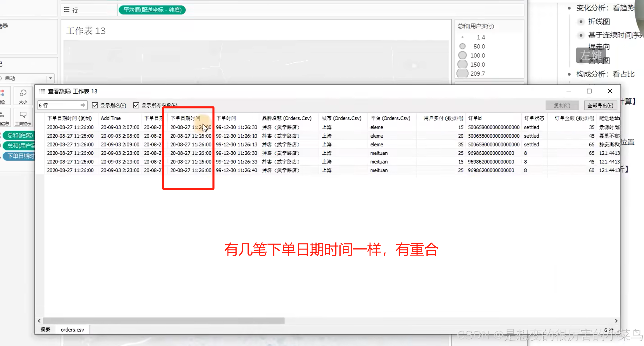Image resolution: width=644 pixels, height=346 pixels.
Task: Toggle the 显示所有字段 checkbox
Action: (136, 105)
